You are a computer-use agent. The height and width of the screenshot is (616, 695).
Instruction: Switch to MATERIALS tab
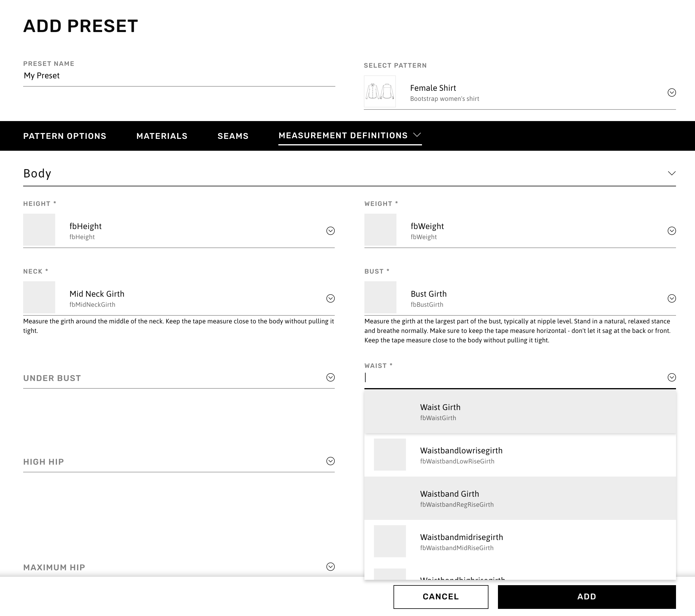point(162,136)
